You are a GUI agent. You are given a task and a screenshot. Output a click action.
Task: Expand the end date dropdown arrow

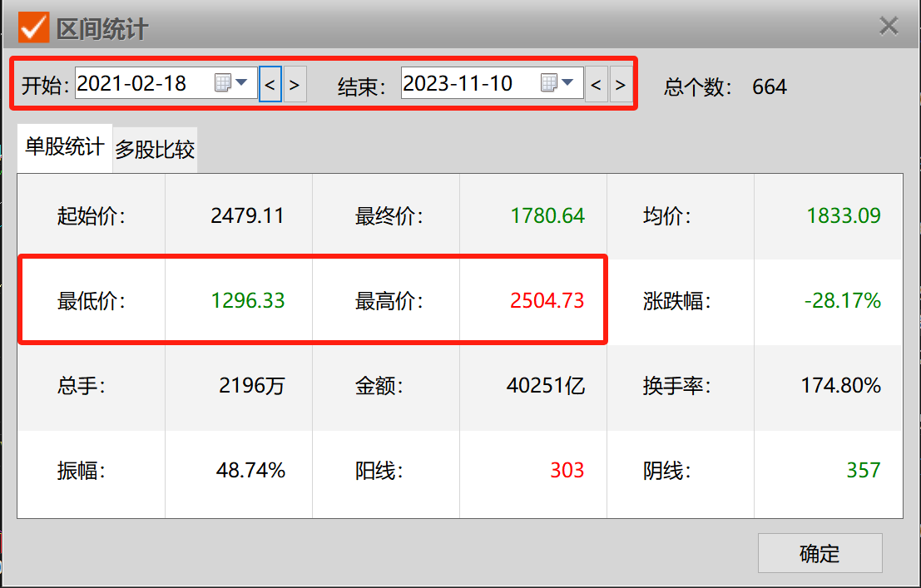pos(567,82)
